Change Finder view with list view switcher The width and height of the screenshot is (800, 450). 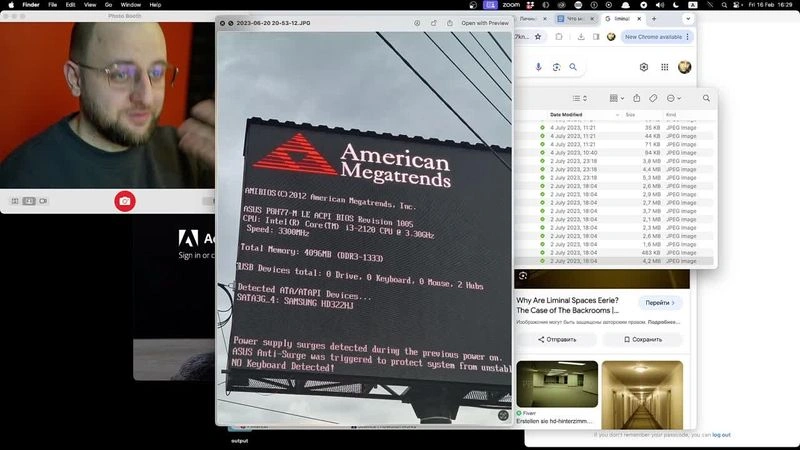point(579,98)
